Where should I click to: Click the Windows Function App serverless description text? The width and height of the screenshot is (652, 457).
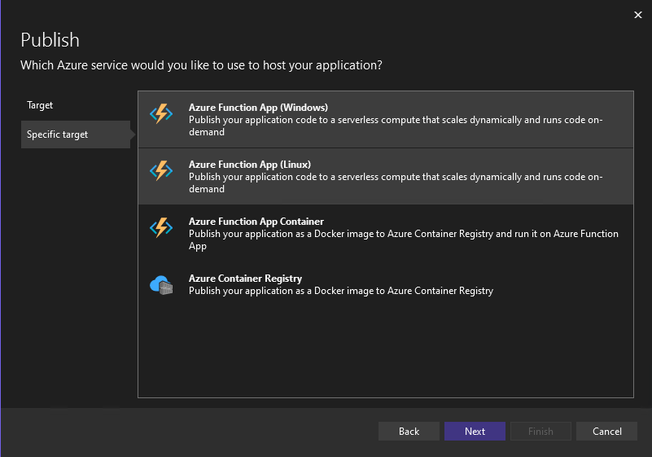pos(395,126)
